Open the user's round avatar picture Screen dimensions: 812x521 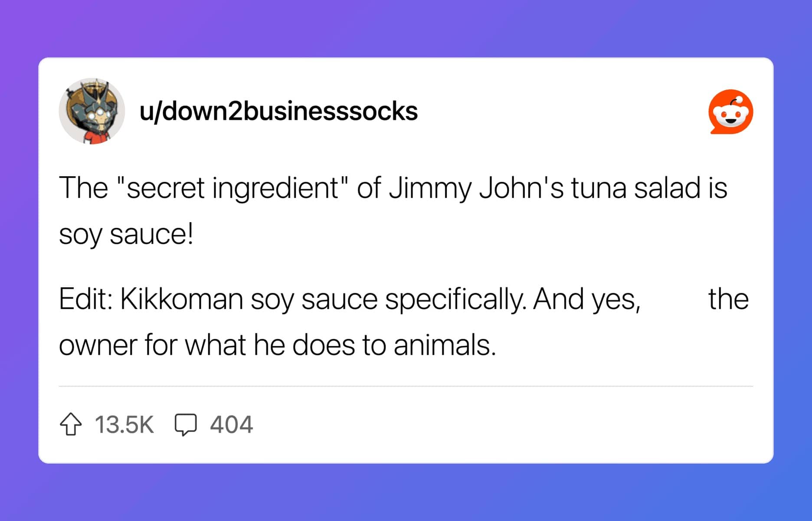[x=92, y=111]
